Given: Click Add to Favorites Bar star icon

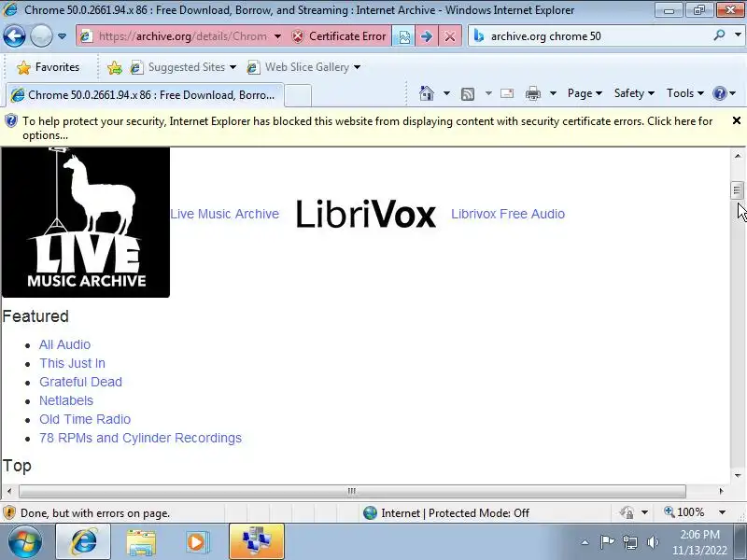Looking at the screenshot, I should tap(114, 67).
